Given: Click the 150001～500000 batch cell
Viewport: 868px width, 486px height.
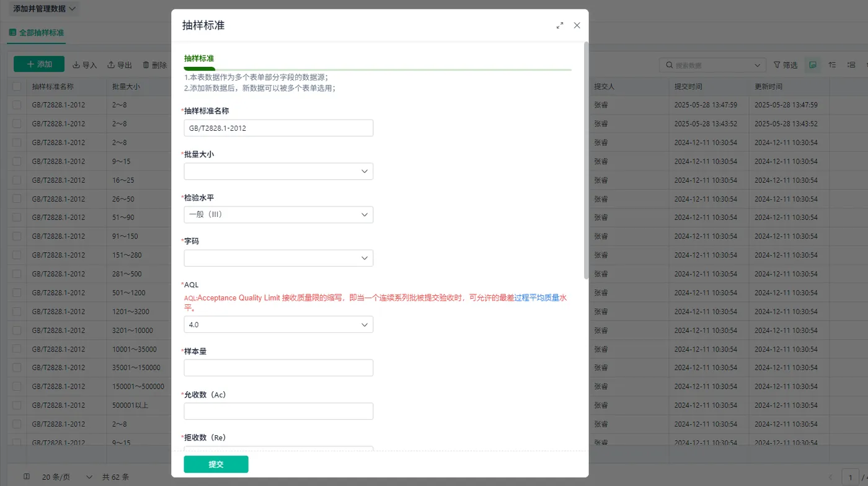Looking at the screenshot, I should tap(138, 386).
